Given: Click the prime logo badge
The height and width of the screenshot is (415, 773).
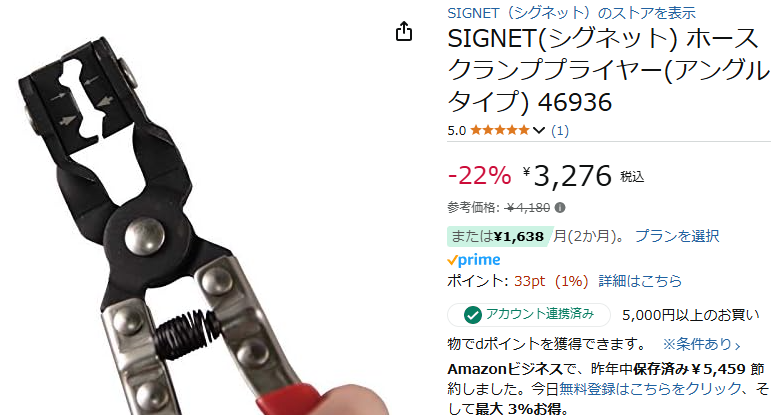Looking at the screenshot, I should click(x=474, y=260).
